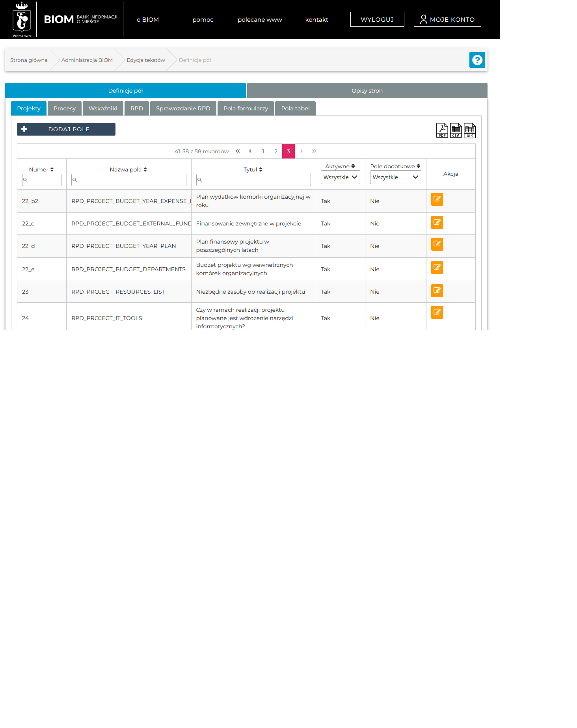Open the blue help question mark icon

[x=477, y=60]
